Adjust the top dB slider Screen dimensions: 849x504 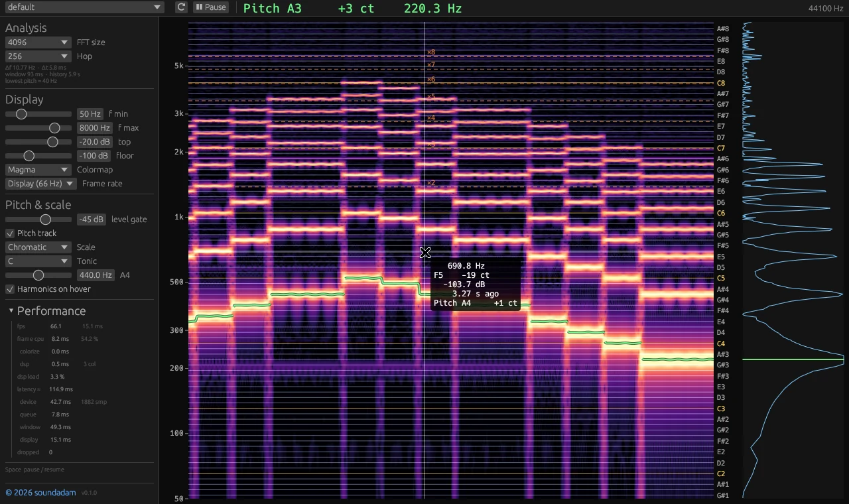coord(38,142)
